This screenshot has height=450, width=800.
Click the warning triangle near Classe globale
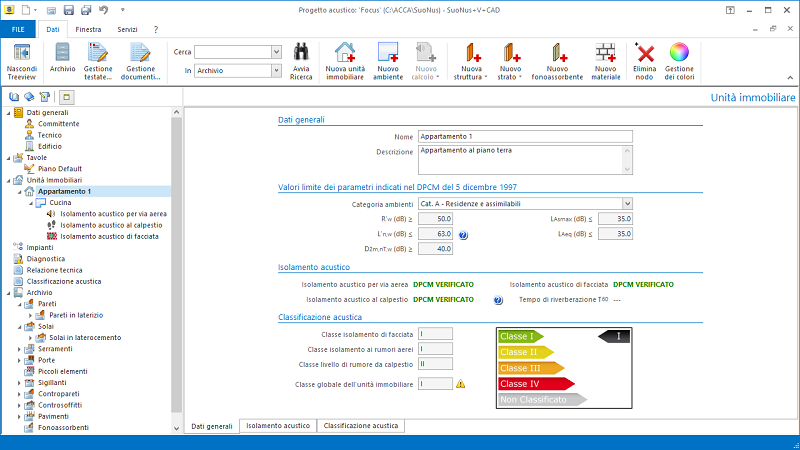tap(461, 384)
